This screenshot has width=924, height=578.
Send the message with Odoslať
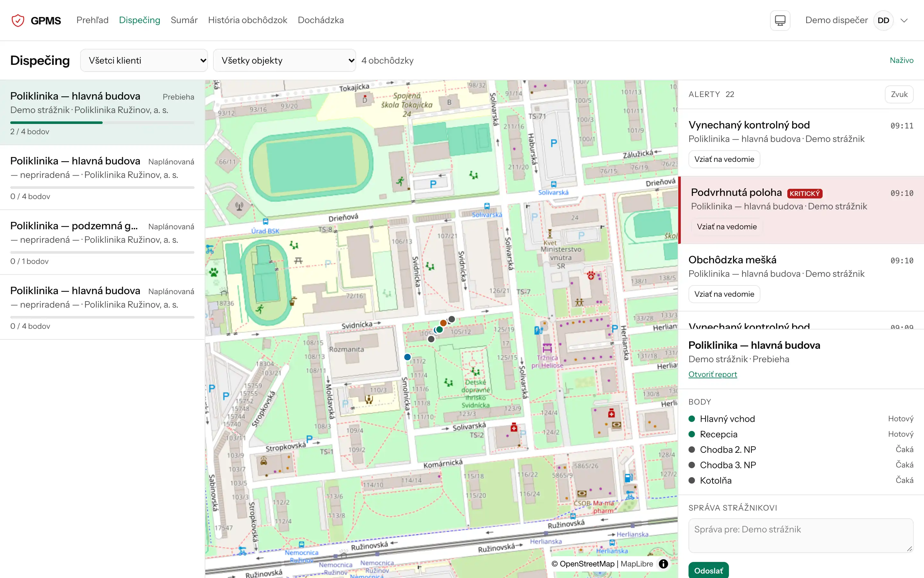tap(709, 570)
